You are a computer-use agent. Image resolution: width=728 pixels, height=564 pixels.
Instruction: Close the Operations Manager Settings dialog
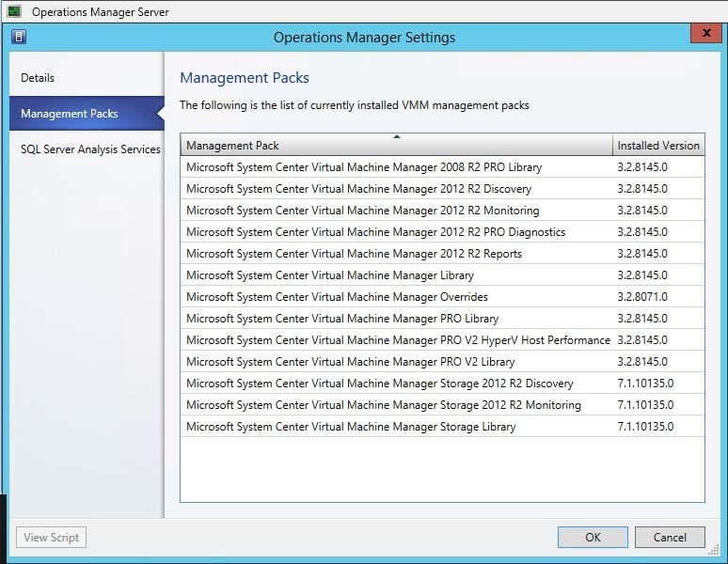tap(706, 33)
